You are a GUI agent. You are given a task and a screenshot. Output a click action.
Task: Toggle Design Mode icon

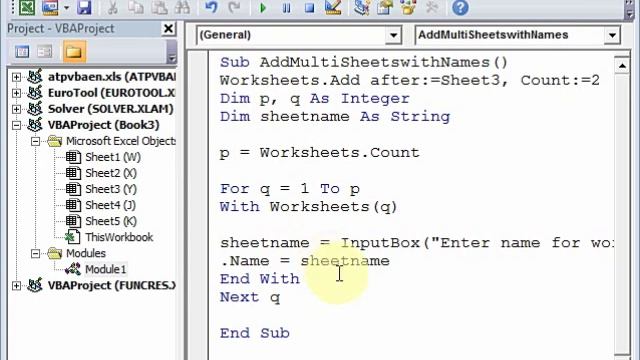click(x=333, y=7)
